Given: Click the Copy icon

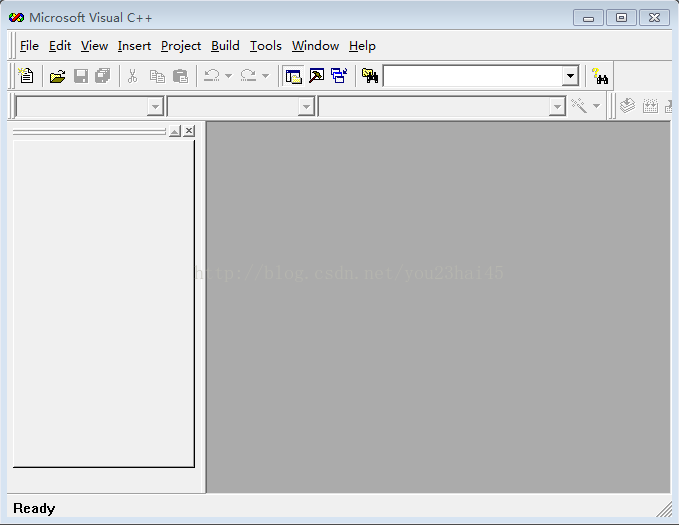Looking at the screenshot, I should (x=157, y=76).
